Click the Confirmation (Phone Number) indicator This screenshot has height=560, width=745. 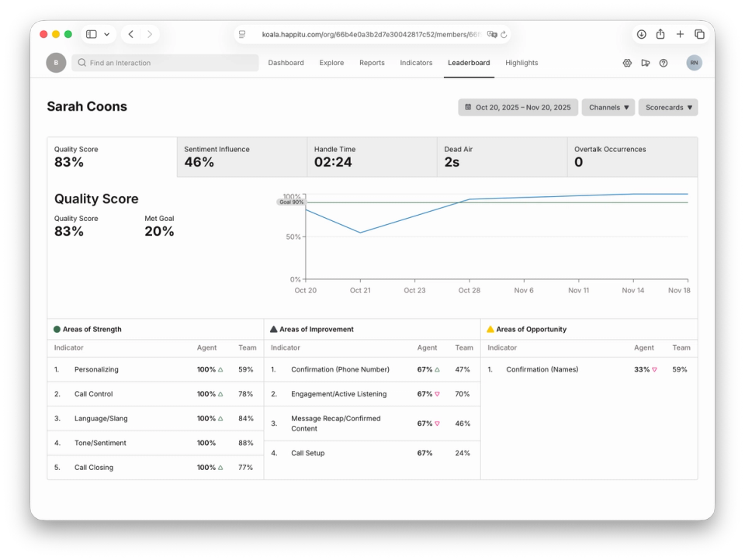pos(340,369)
